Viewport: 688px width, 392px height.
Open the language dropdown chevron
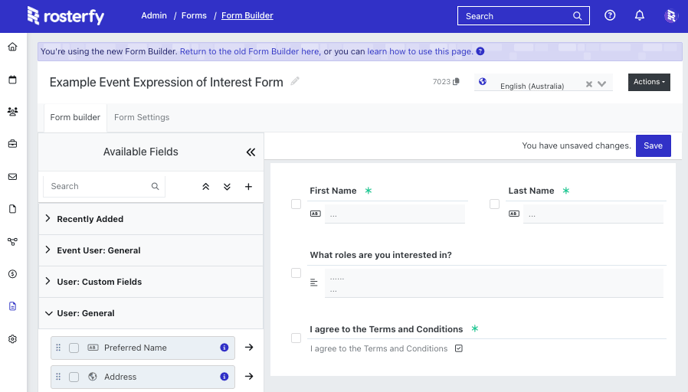pyautogui.click(x=602, y=84)
